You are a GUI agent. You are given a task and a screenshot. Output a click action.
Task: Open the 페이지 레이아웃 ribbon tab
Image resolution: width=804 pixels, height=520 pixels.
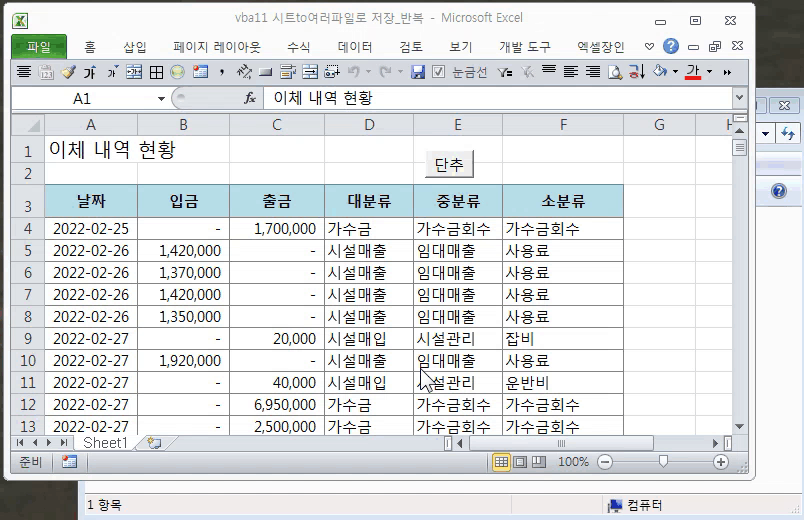217,47
